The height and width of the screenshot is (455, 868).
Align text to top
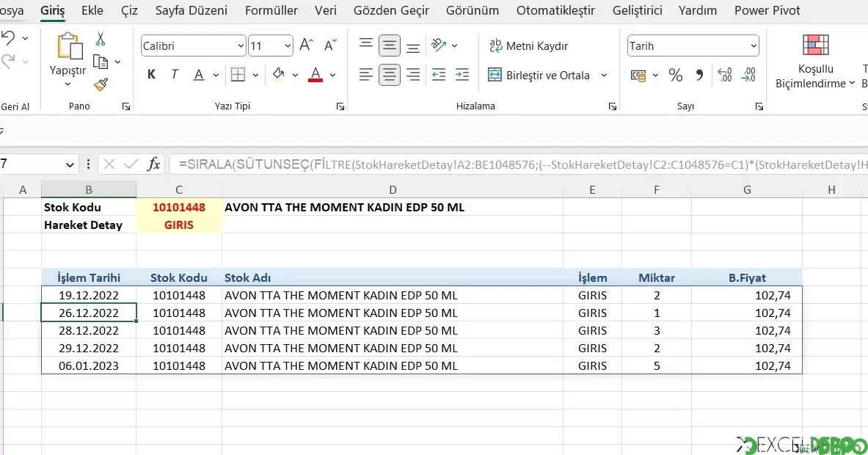tap(366, 45)
